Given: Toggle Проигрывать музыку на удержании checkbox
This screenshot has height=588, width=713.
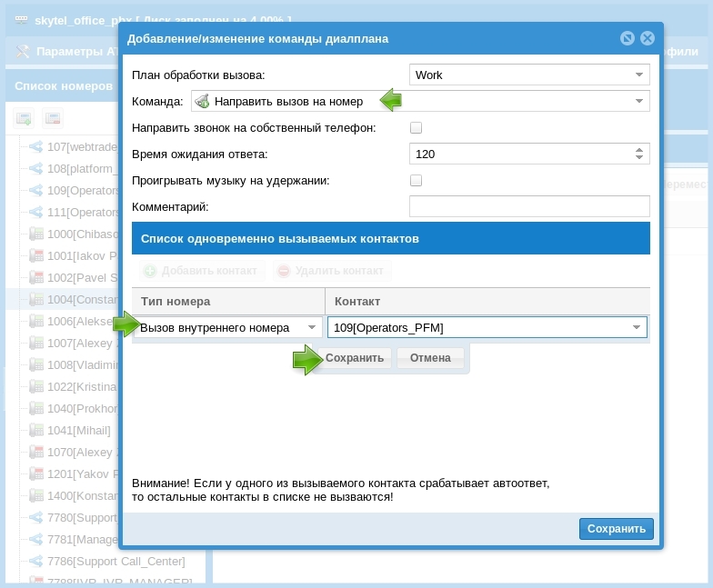Looking at the screenshot, I should [x=417, y=181].
